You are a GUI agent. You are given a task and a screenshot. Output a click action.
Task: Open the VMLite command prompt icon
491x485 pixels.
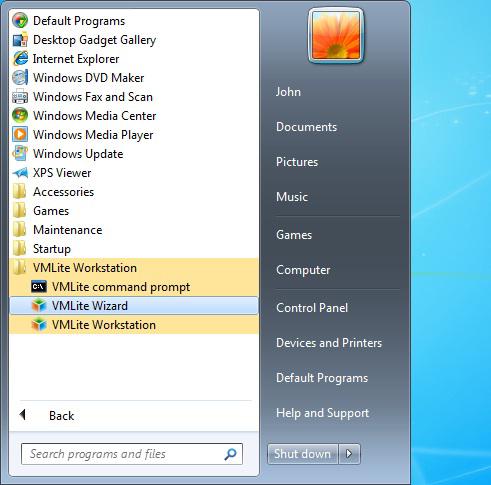click(39, 287)
